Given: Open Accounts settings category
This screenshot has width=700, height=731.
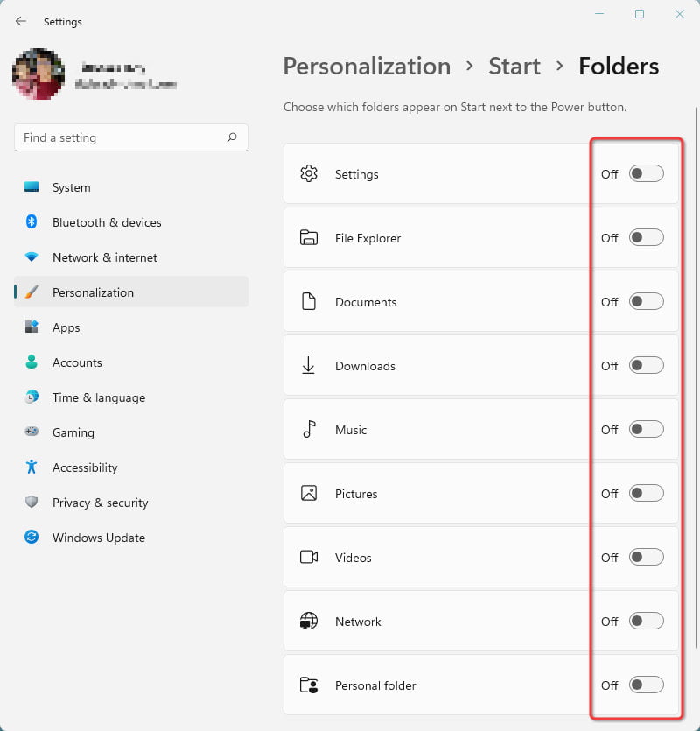Looking at the screenshot, I should coord(131,362).
